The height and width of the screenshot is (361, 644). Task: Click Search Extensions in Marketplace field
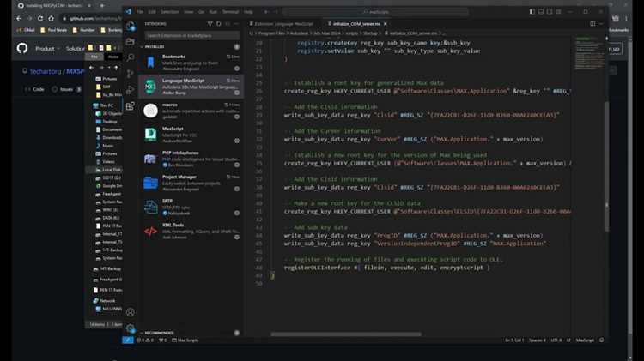(x=192, y=36)
